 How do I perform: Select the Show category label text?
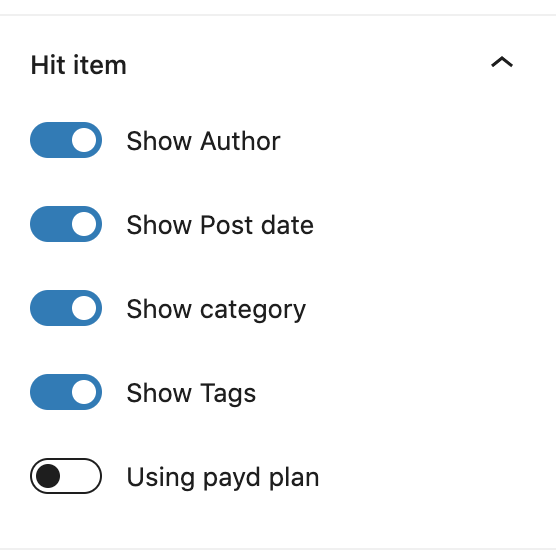[x=216, y=310]
